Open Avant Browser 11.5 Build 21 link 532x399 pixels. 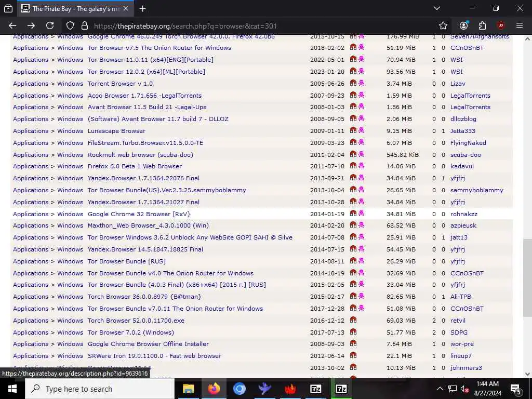[147, 107]
